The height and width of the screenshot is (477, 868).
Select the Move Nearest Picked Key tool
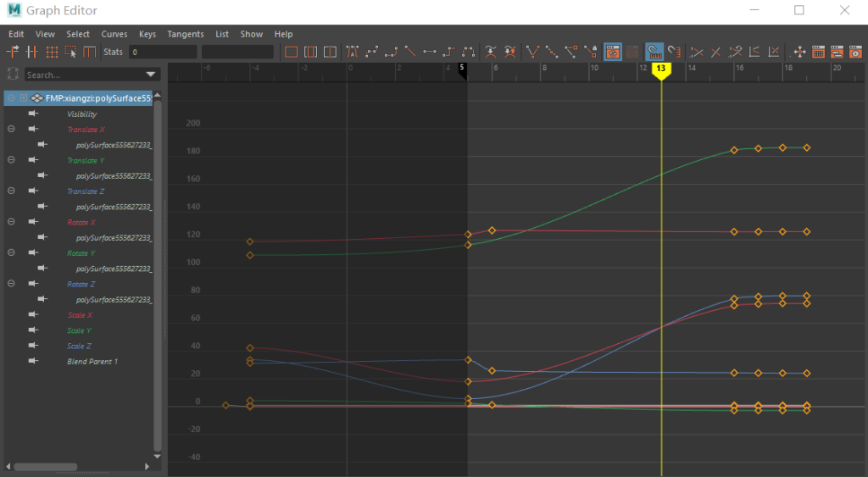pos(12,52)
